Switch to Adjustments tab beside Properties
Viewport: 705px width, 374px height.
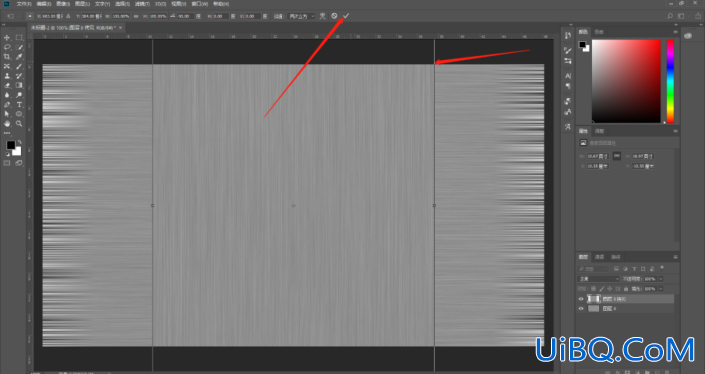(599, 131)
